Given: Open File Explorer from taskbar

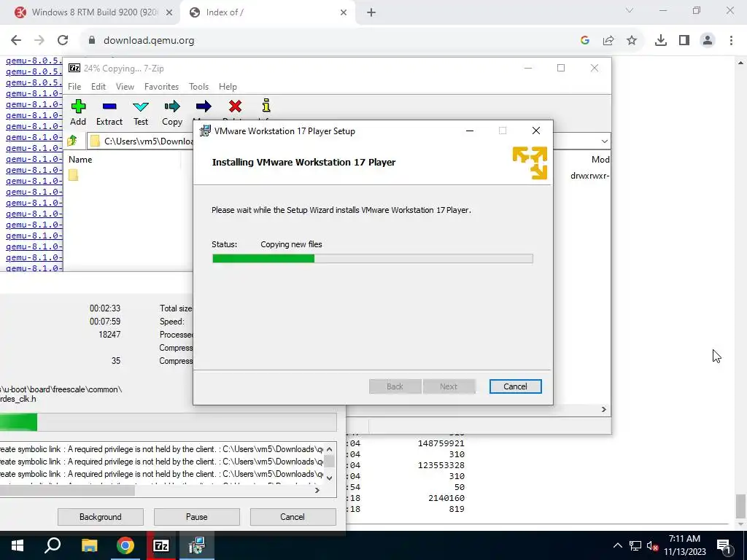Looking at the screenshot, I should click(x=89, y=545).
